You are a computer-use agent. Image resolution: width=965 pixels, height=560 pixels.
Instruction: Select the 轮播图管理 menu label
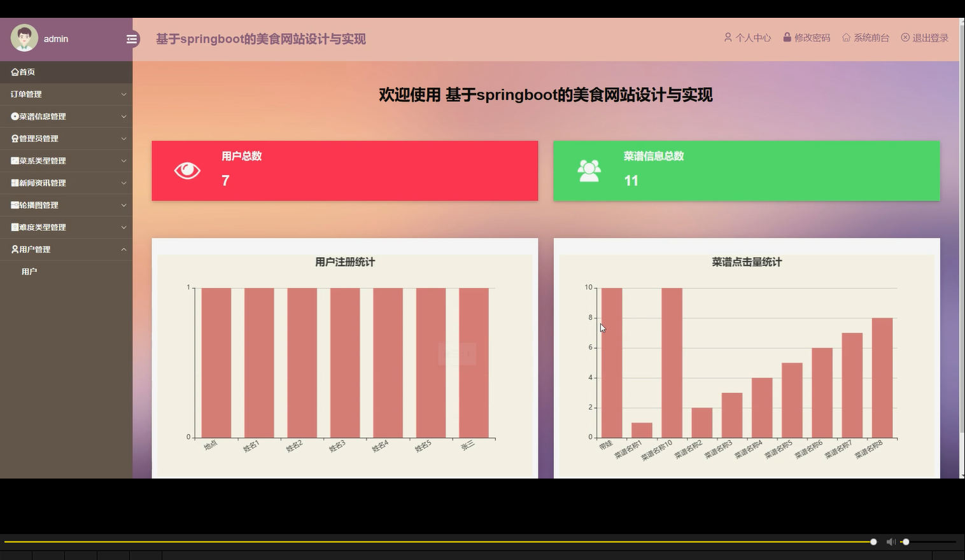pos(39,205)
